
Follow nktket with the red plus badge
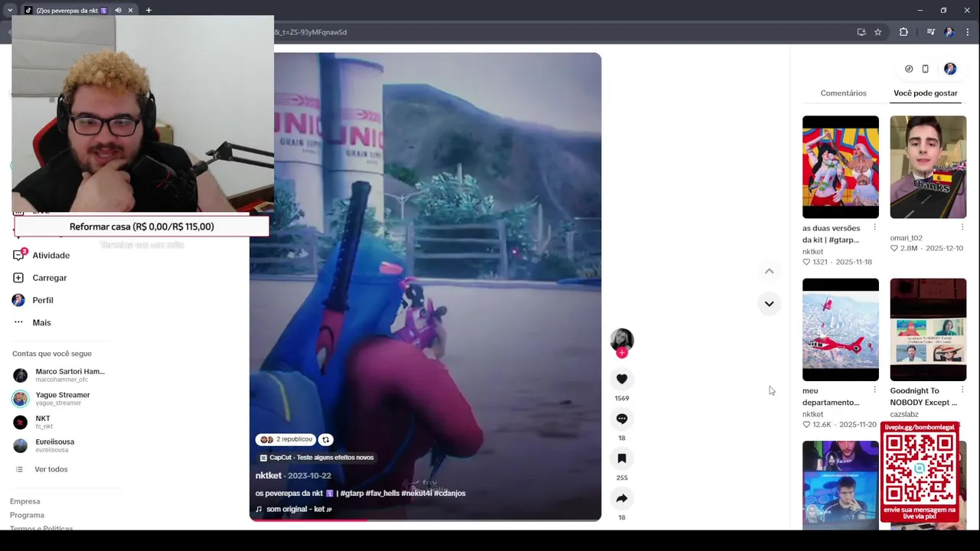(622, 353)
